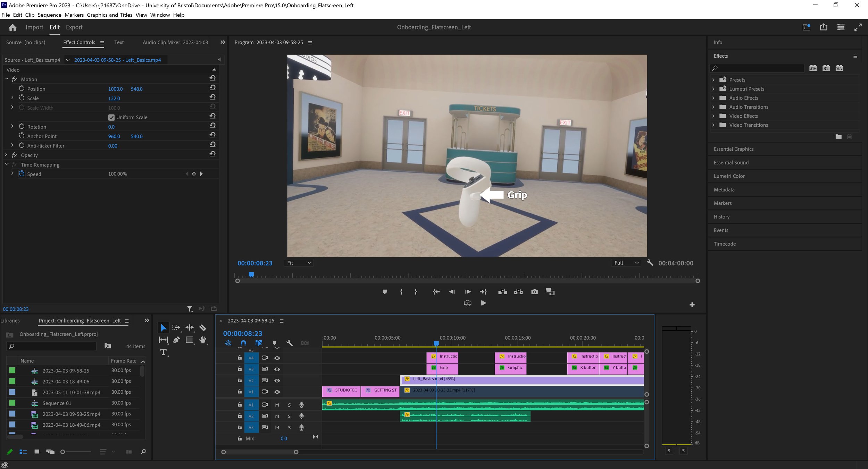
Task: Play the program monitor video
Action: (x=483, y=303)
